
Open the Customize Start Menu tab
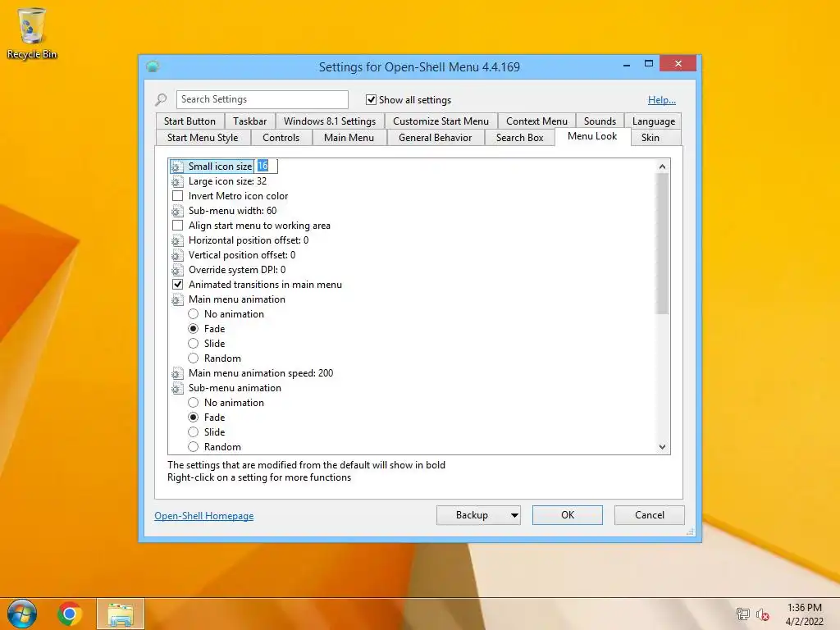pos(441,121)
